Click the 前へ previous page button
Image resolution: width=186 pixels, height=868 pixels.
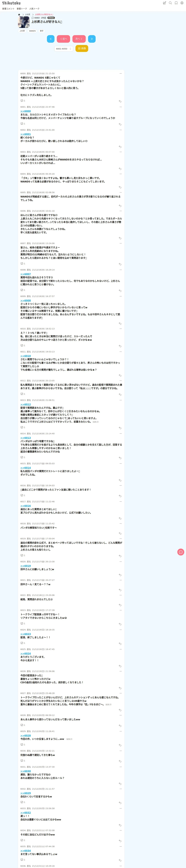pyautogui.click(x=63, y=39)
